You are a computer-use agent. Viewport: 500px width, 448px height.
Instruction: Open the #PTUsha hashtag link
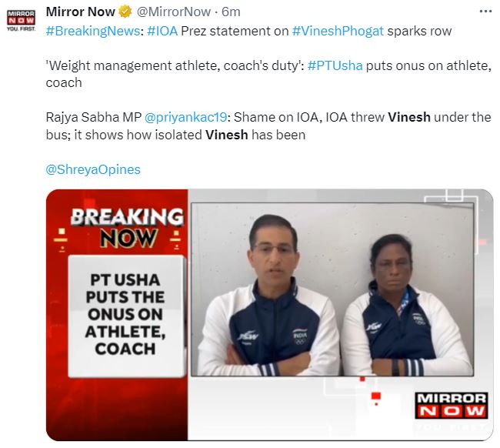335,65
